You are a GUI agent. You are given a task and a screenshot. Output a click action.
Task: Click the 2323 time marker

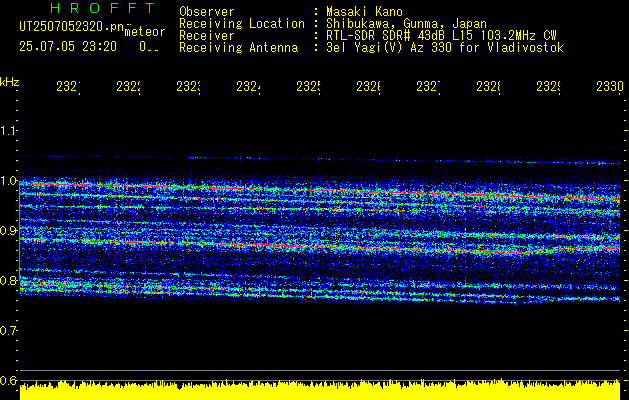pyautogui.click(x=189, y=87)
